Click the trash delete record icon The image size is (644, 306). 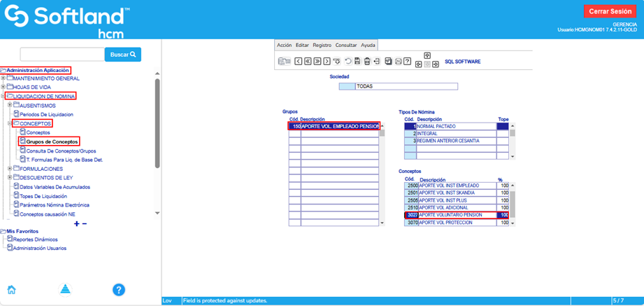click(367, 62)
